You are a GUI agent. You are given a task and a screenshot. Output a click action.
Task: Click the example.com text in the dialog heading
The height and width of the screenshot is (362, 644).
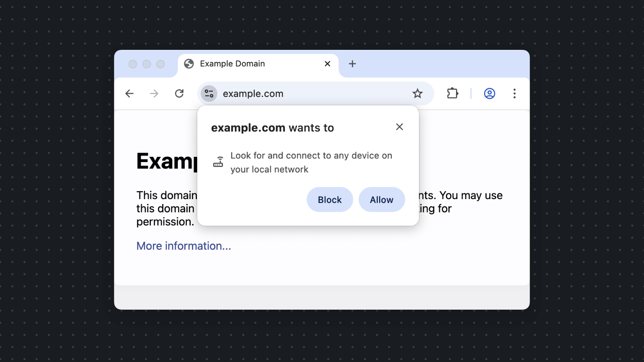[x=248, y=128]
